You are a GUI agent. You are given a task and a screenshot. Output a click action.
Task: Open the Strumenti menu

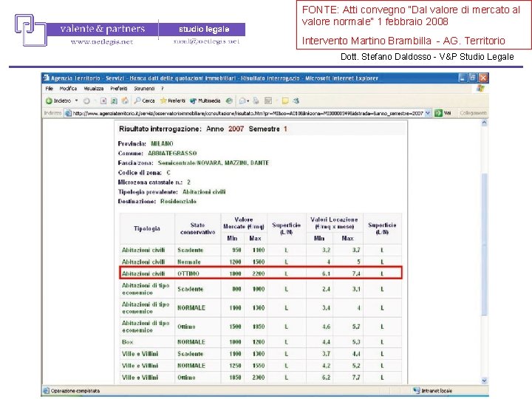(x=144, y=89)
